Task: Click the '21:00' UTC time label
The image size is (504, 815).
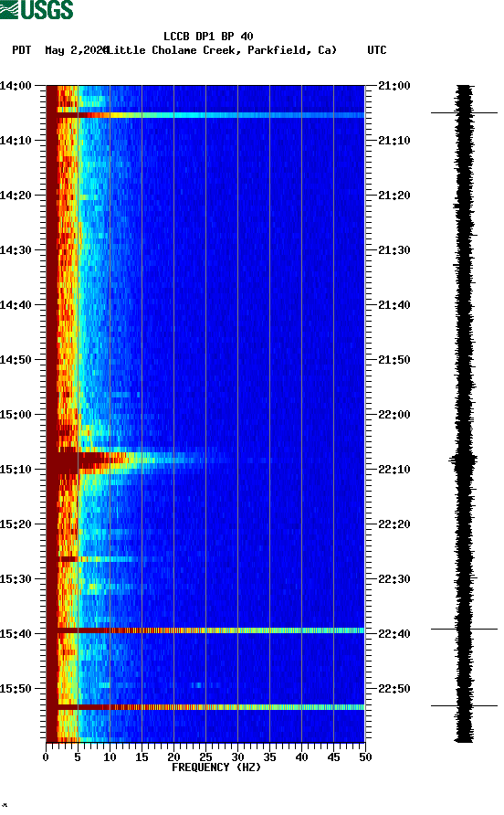Action: [394, 86]
